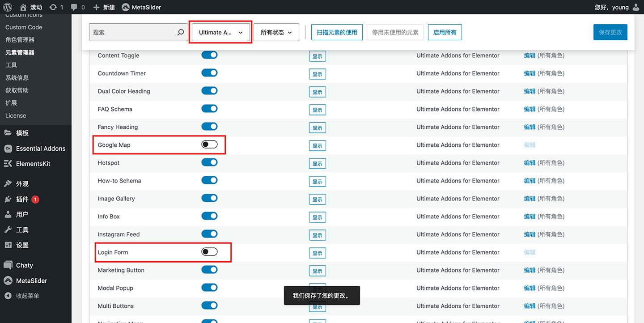This screenshot has height=323, width=644.
Task: Click 显示 button for Marketing Button
Action: 318,271
